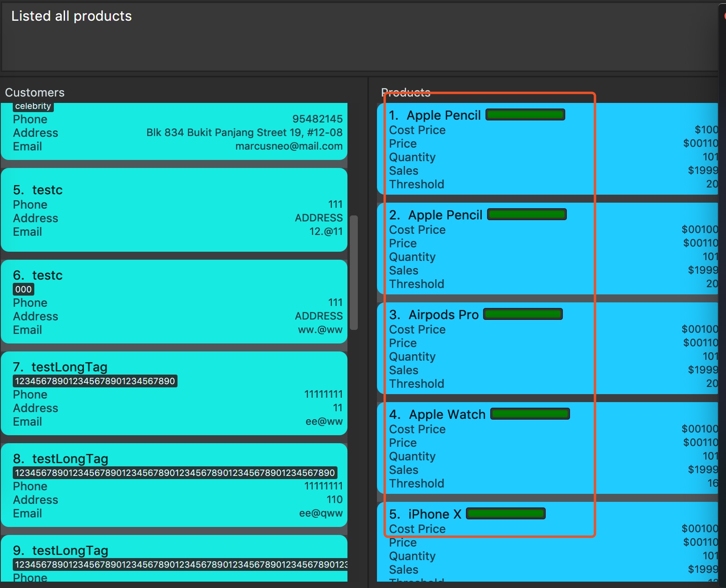Image resolution: width=726 pixels, height=588 pixels.
Task: Click the phone value 111 of customer 5
Action: pos(335,204)
